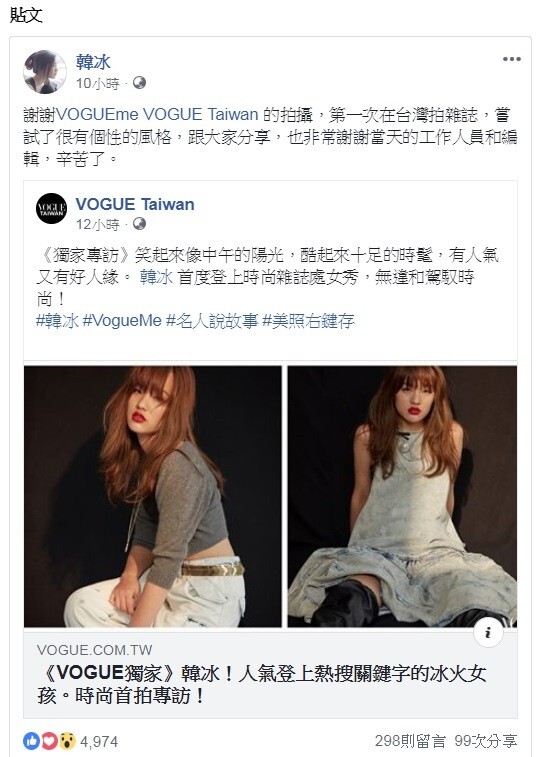Click the VOGUE Taiwan round logo avatar

pos(51,209)
